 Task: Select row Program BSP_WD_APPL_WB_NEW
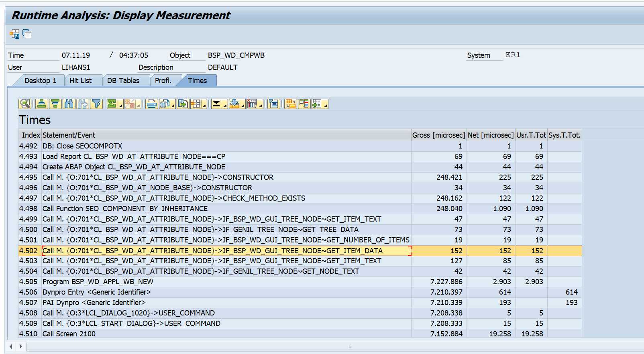(300, 282)
